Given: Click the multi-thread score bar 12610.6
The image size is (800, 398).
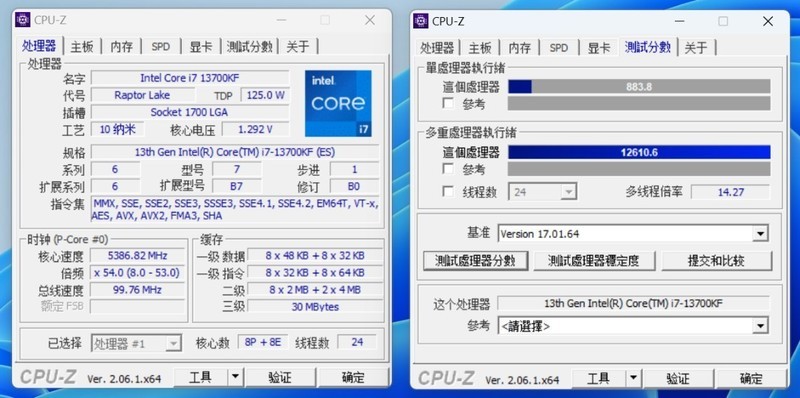Looking at the screenshot, I should (639, 152).
